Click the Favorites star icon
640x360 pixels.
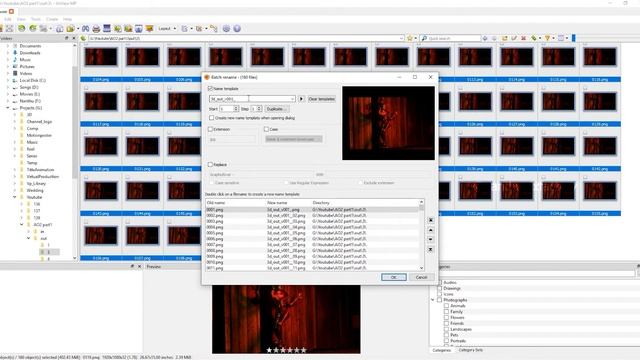[410, 38]
